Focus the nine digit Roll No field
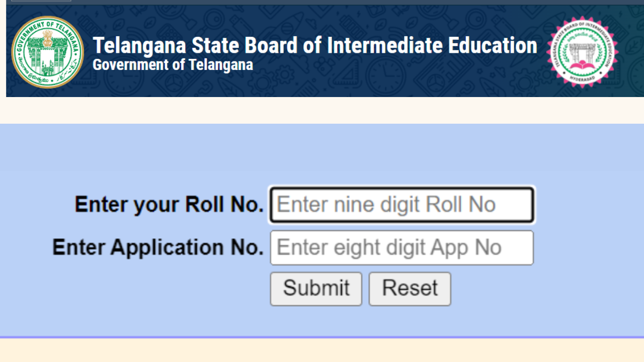Image resolution: width=644 pixels, height=362 pixels. point(401,205)
